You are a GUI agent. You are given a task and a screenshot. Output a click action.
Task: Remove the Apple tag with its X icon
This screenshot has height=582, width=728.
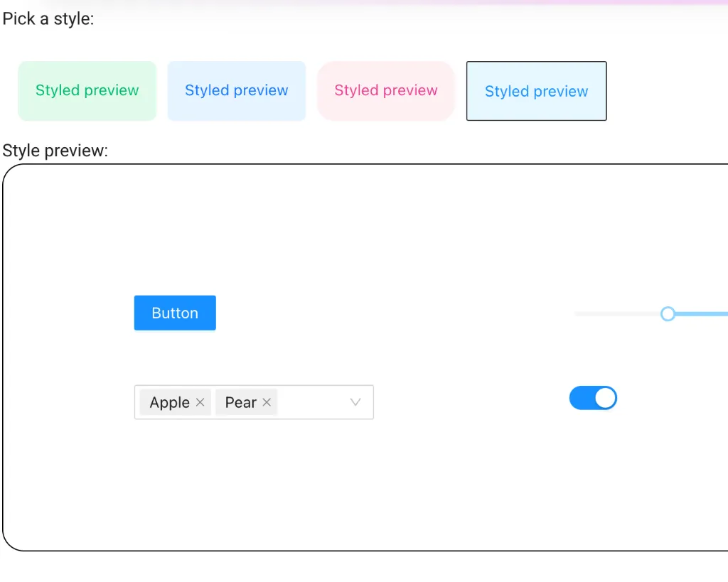click(200, 402)
